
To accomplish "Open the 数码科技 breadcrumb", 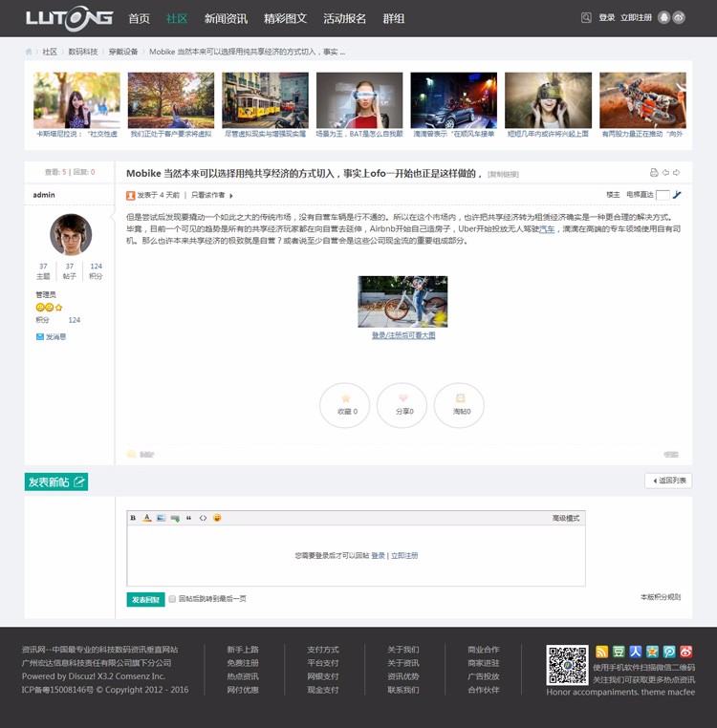I will coord(83,52).
